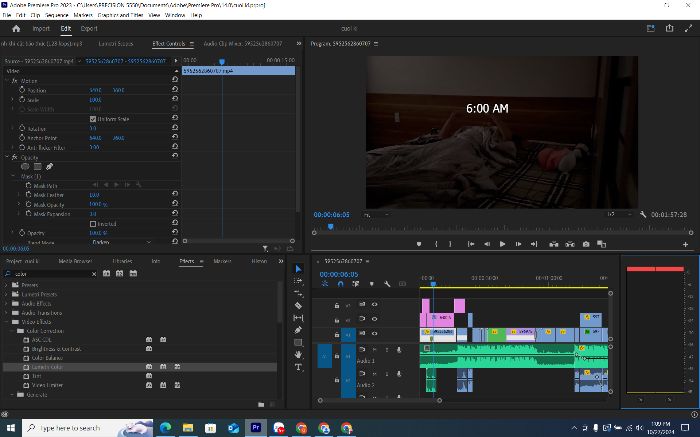The image size is (700, 437).
Task: Filter by Accelerated Effects icon
Action: click(106, 273)
